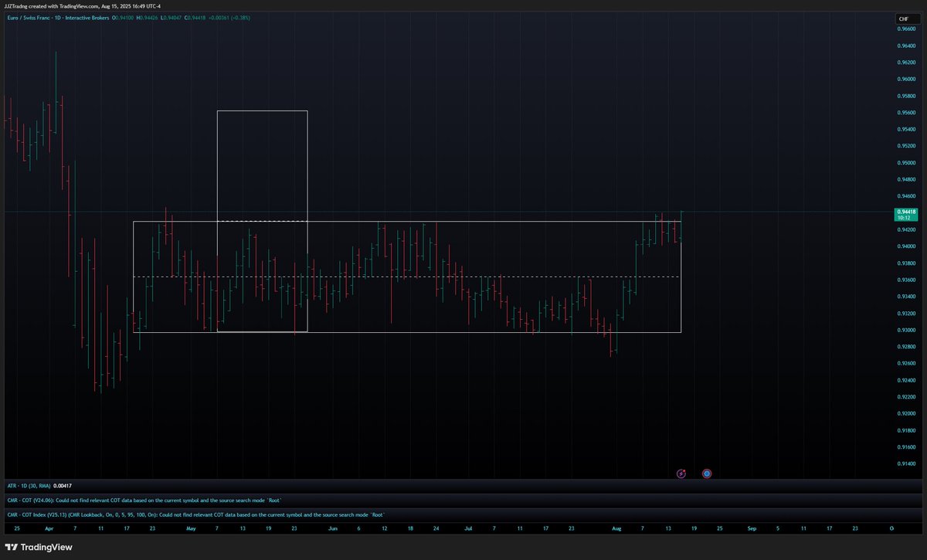The width and height of the screenshot is (927, 560).
Task: Click the 0.95000 price axis label
Action: tap(907, 163)
